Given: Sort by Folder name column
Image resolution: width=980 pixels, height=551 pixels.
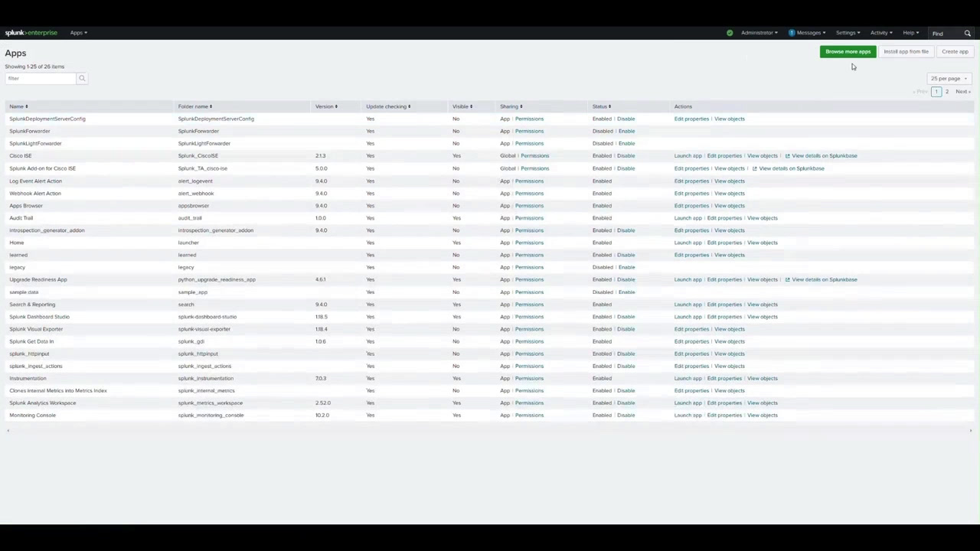Looking at the screenshot, I should [195, 106].
